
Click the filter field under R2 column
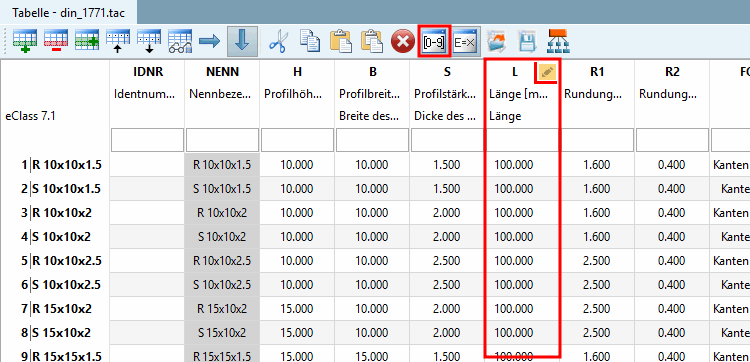coord(672,140)
